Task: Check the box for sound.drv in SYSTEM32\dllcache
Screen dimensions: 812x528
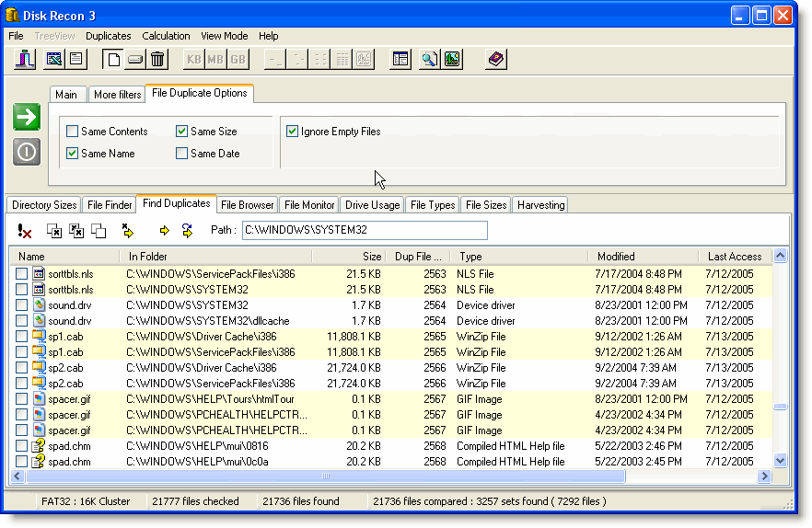Action: click(x=21, y=321)
